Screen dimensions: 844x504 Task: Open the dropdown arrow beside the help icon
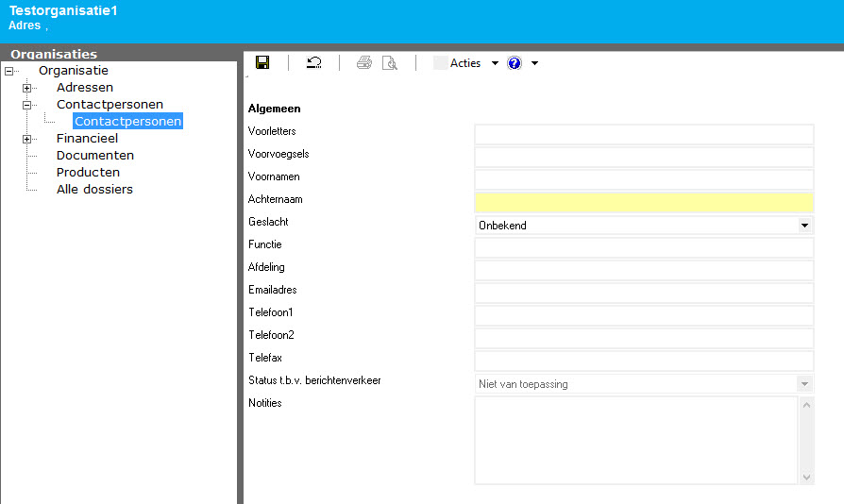click(x=535, y=63)
